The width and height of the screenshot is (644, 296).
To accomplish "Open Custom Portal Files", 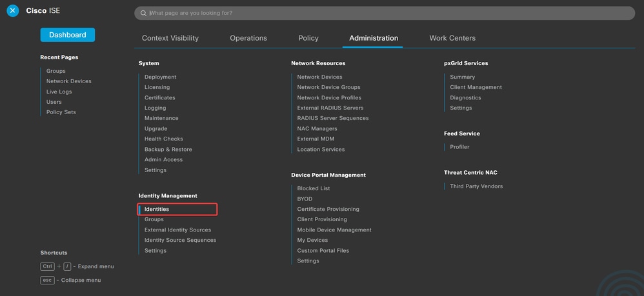I will (x=323, y=250).
